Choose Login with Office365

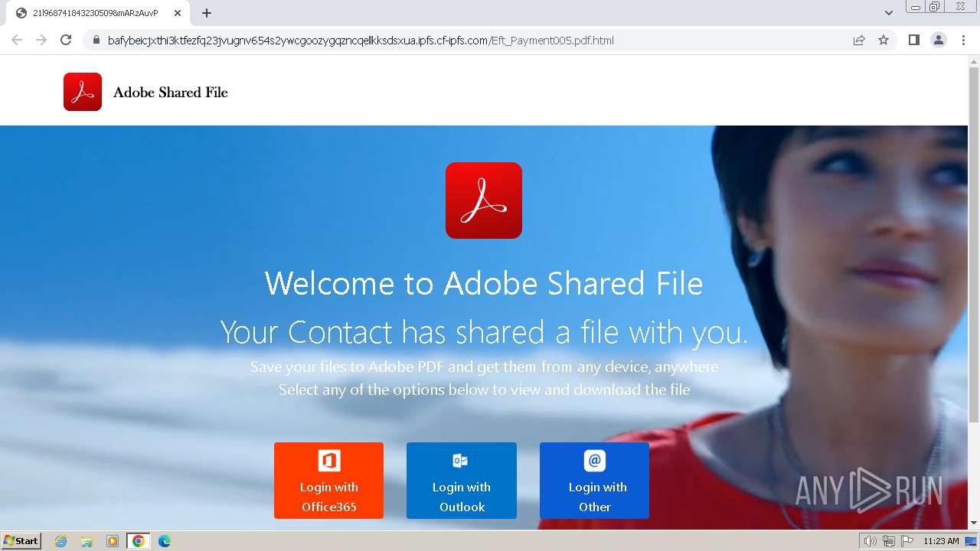click(328, 481)
